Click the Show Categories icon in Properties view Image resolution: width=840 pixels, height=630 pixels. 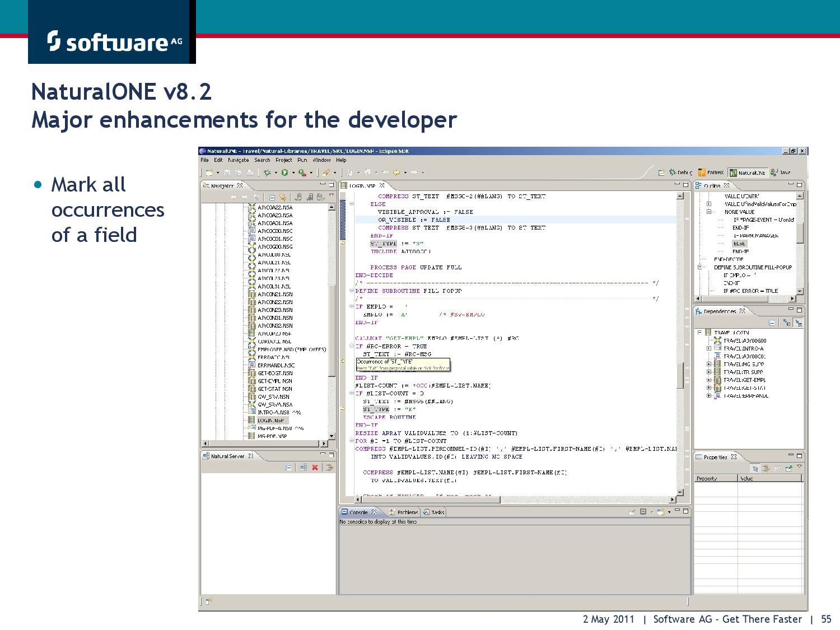coord(755,468)
